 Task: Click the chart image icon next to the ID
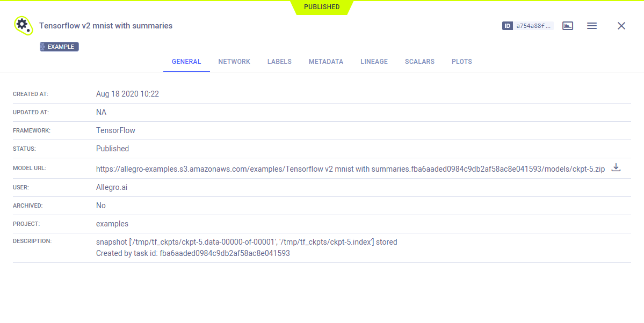(568, 26)
